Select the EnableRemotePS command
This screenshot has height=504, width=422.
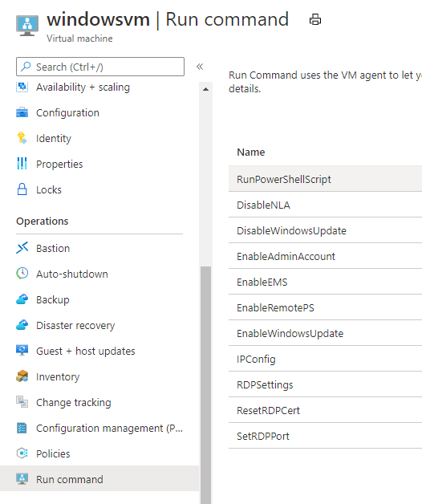[x=325, y=307]
